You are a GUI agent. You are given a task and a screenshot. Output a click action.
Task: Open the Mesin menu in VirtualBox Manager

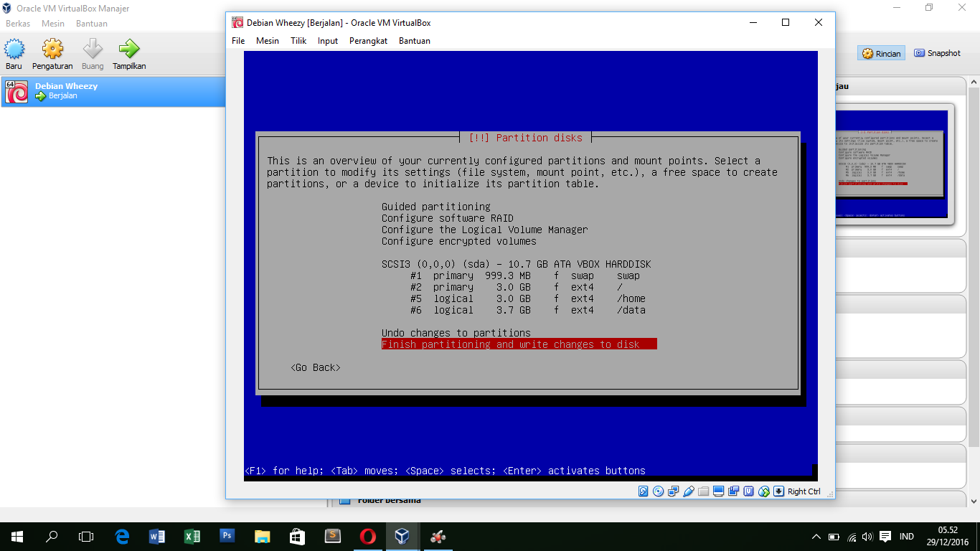53,24
